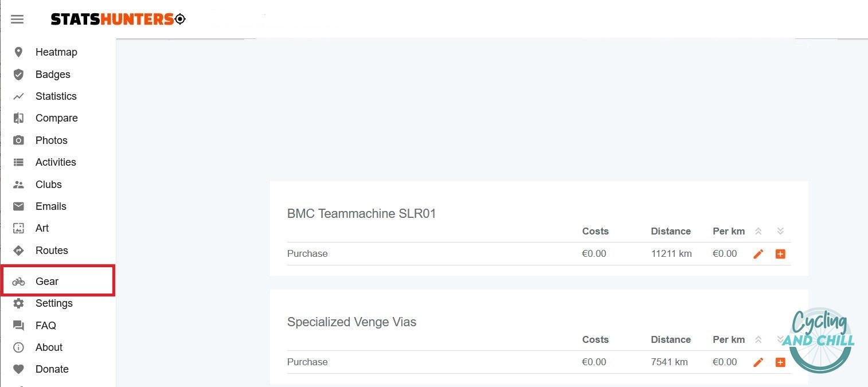Viewport: 868px width, 387px height.
Task: Edit the BMC Teammachine purchase entry
Action: [x=758, y=253]
